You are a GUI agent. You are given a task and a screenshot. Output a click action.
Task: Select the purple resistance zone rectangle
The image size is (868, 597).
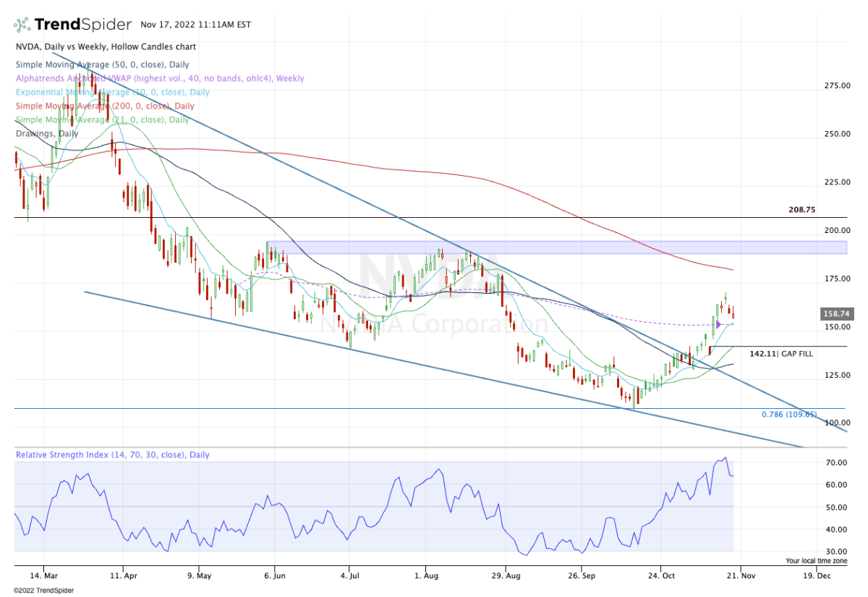point(556,247)
